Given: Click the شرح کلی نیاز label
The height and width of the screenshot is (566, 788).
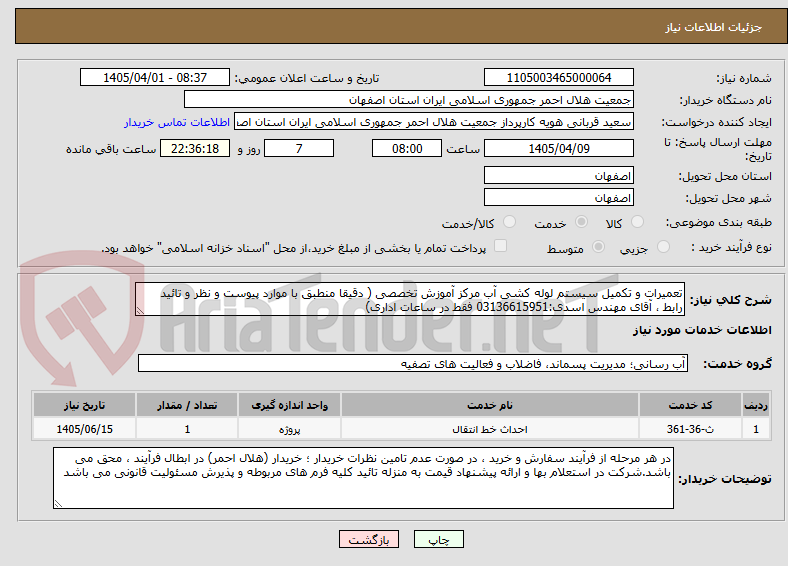Looking at the screenshot, I should [730, 300].
